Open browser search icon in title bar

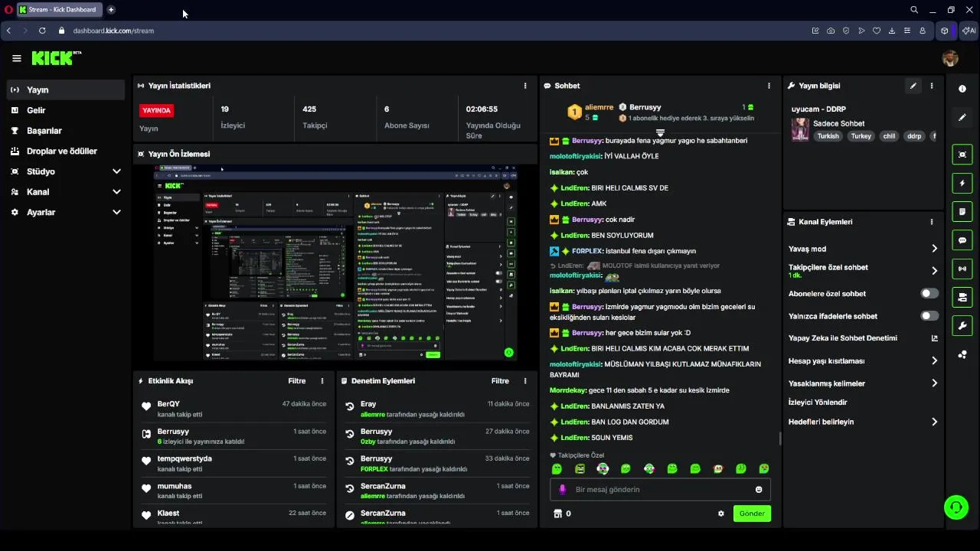click(x=914, y=10)
